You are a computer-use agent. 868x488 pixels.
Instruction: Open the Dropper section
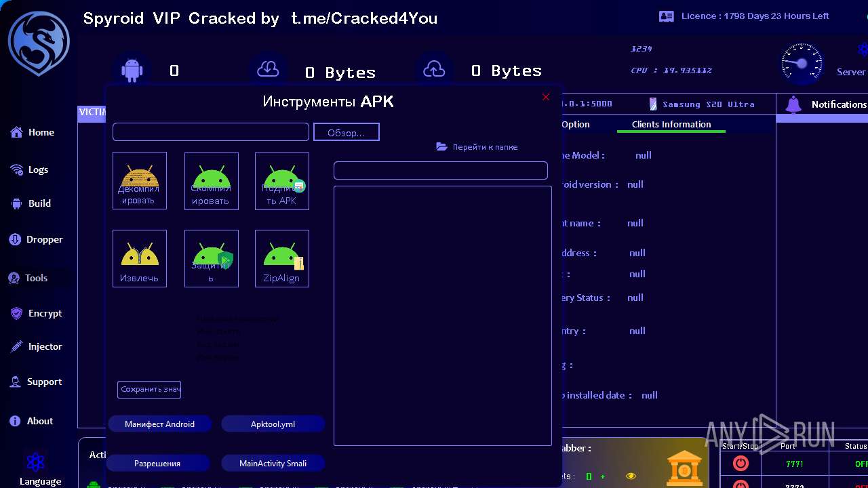(x=36, y=239)
